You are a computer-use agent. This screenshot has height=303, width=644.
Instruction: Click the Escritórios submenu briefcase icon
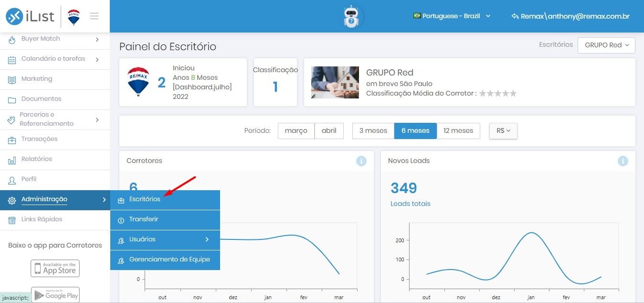pos(121,200)
